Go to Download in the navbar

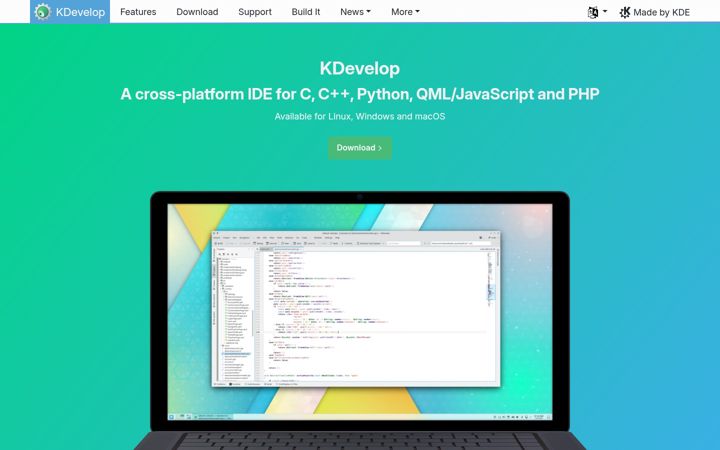[197, 12]
